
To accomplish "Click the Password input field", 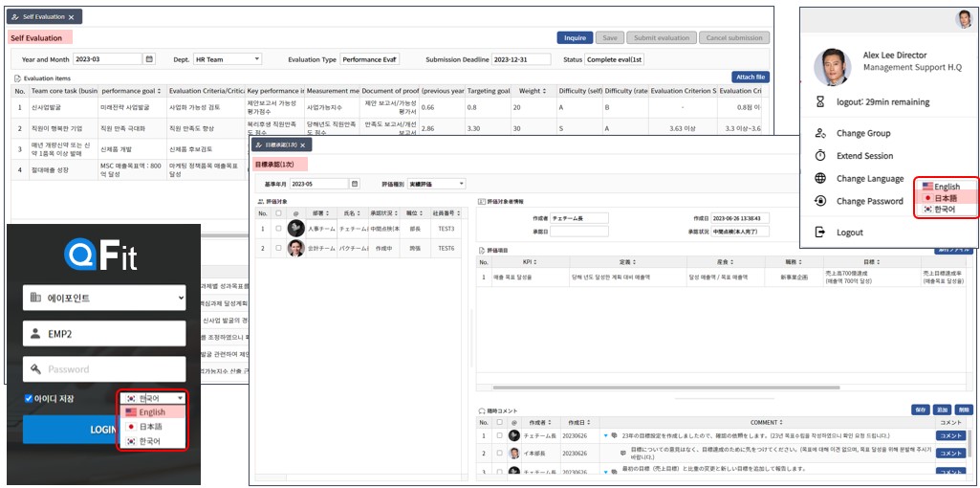I will 105,368.
